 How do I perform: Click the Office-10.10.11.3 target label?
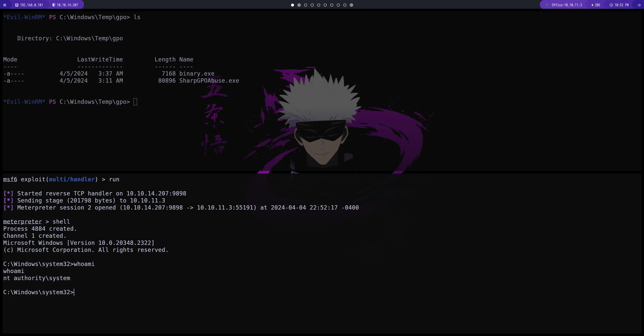(567, 5)
